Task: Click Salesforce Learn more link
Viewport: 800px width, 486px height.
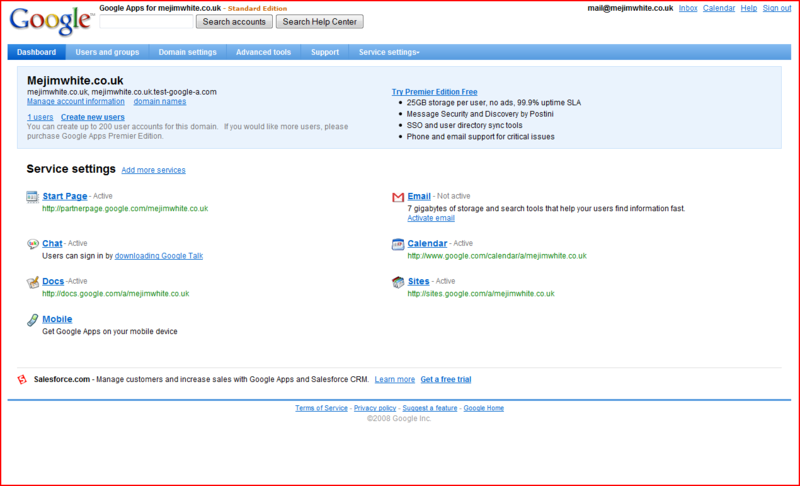Action: (394, 379)
